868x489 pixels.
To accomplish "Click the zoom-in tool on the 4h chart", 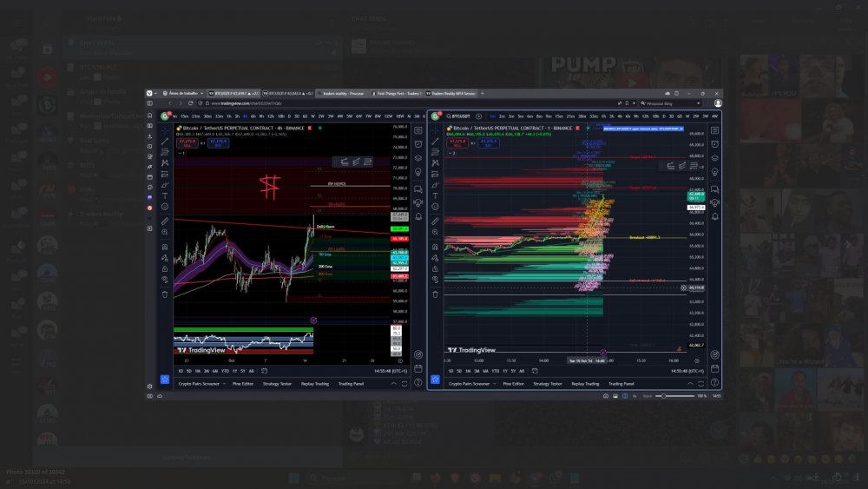I will pos(165,232).
